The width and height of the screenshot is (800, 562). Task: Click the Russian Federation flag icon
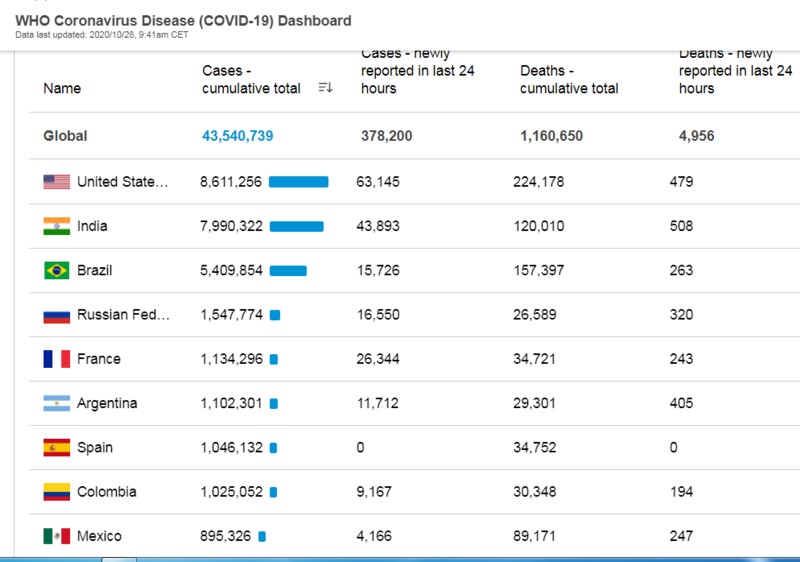point(57,315)
